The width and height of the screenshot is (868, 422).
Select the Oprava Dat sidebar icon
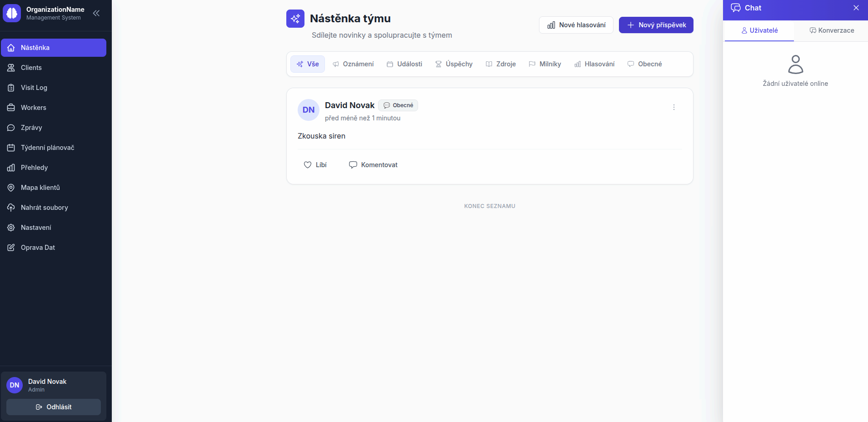pos(10,248)
